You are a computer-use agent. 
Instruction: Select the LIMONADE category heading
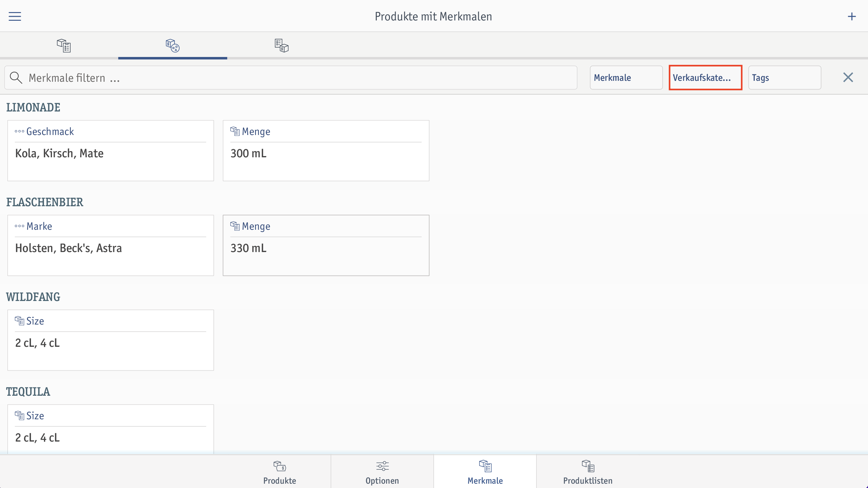click(x=33, y=107)
